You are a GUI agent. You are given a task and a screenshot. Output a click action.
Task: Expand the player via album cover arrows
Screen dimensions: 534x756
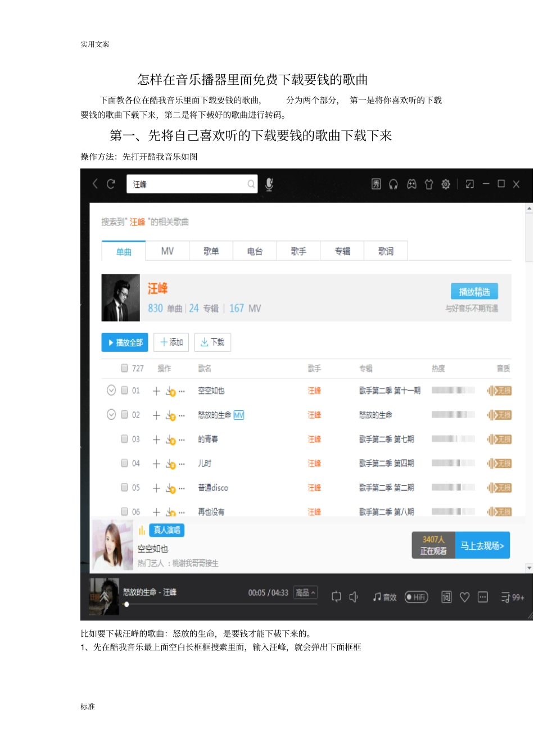pos(105,597)
